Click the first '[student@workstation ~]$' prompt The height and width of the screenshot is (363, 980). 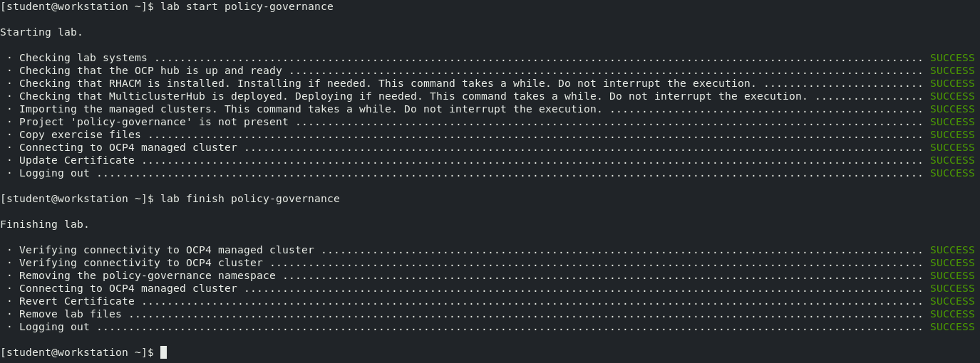76,6
